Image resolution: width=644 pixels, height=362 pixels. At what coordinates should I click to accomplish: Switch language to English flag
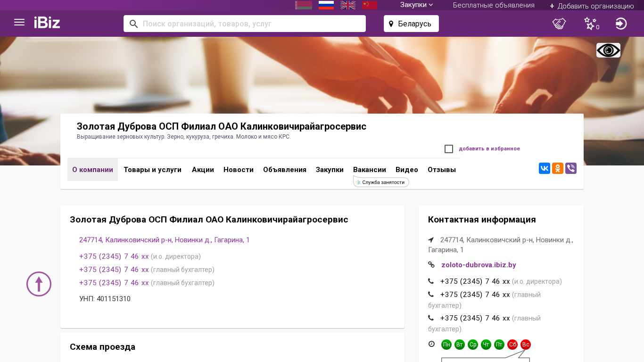(x=348, y=5)
